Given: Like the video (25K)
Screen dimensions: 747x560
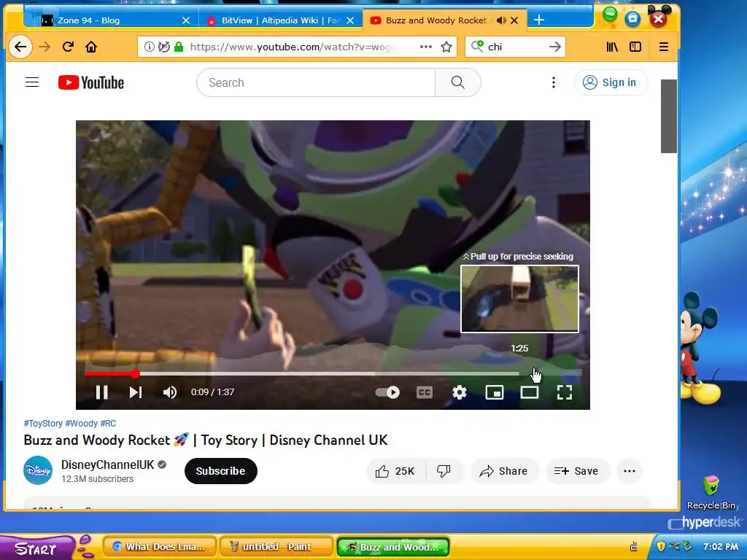Looking at the screenshot, I should tap(396, 471).
